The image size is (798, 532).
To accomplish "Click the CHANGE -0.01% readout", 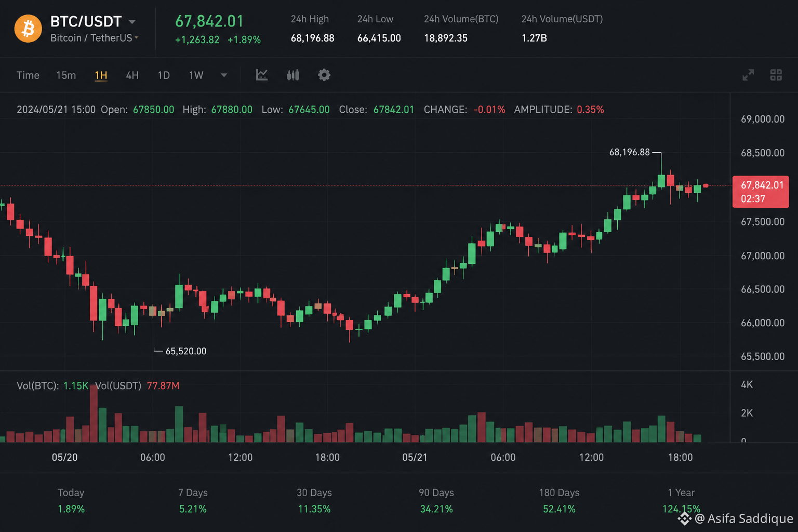I will [464, 110].
